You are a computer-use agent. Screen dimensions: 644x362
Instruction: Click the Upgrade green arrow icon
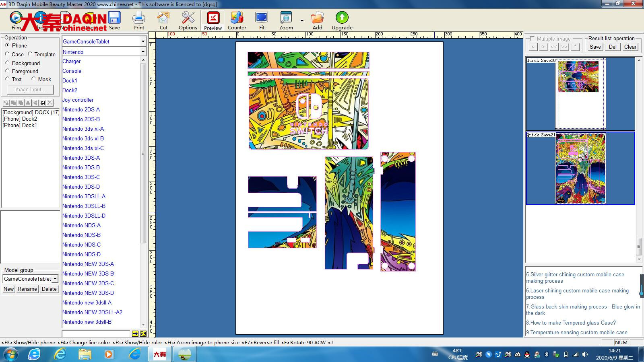pyautogui.click(x=342, y=20)
